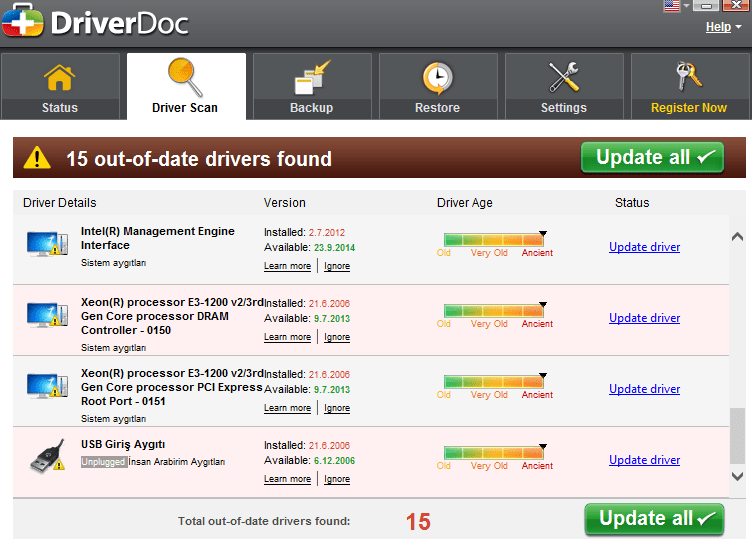Open the Settings tab
This screenshot has height=539, width=752.
pyautogui.click(x=564, y=86)
